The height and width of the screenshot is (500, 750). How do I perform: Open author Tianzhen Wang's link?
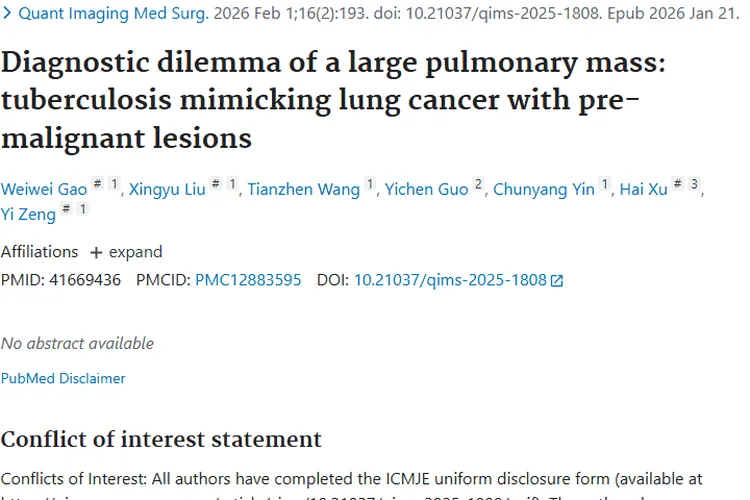303,189
